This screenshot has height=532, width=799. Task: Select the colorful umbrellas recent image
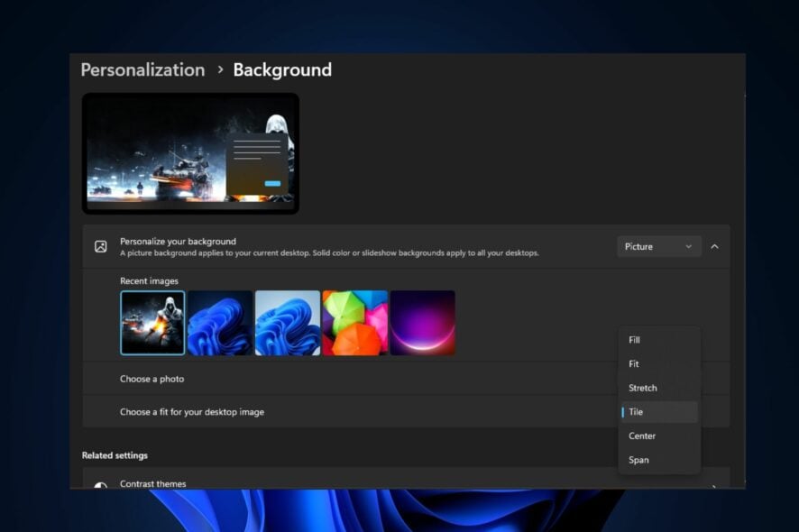pos(355,323)
